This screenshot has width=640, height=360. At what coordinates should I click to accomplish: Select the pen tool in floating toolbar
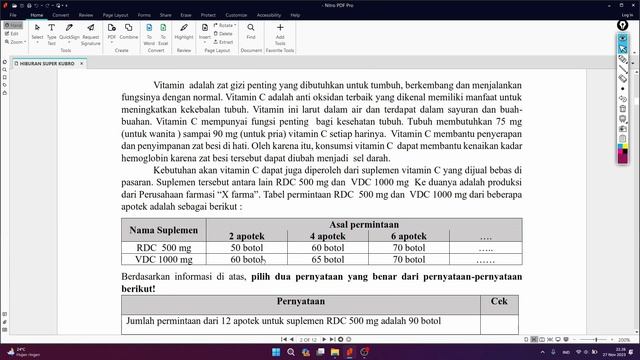[x=622, y=59]
